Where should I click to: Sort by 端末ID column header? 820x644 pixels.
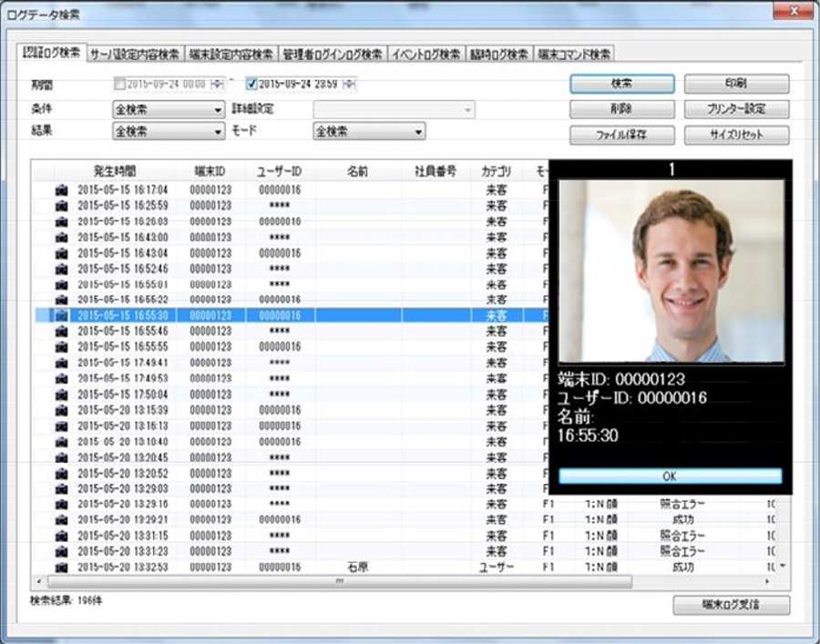210,171
